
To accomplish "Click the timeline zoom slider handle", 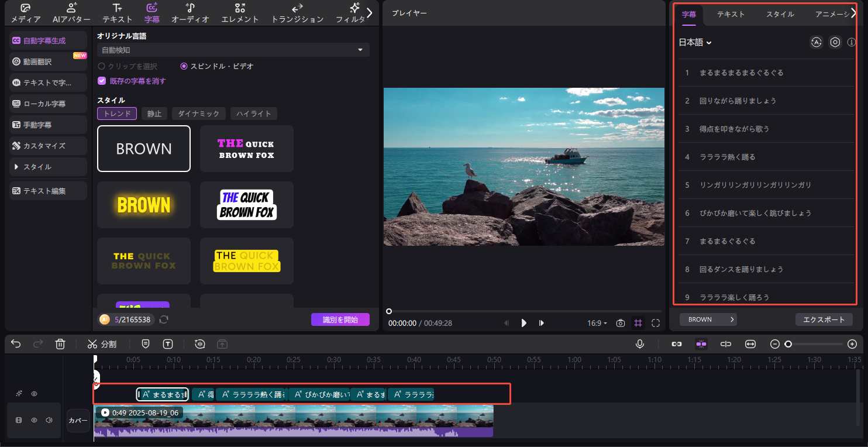I will 788,344.
